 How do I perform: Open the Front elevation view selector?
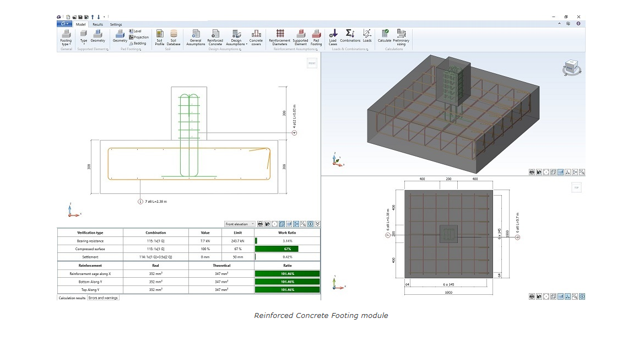(x=241, y=224)
